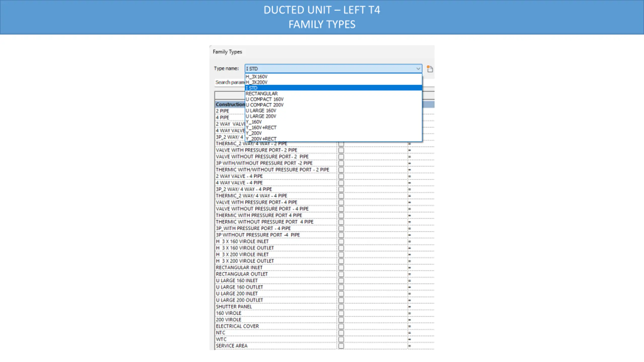Click H 3 X 200 VIROLE INLET label

242,255
